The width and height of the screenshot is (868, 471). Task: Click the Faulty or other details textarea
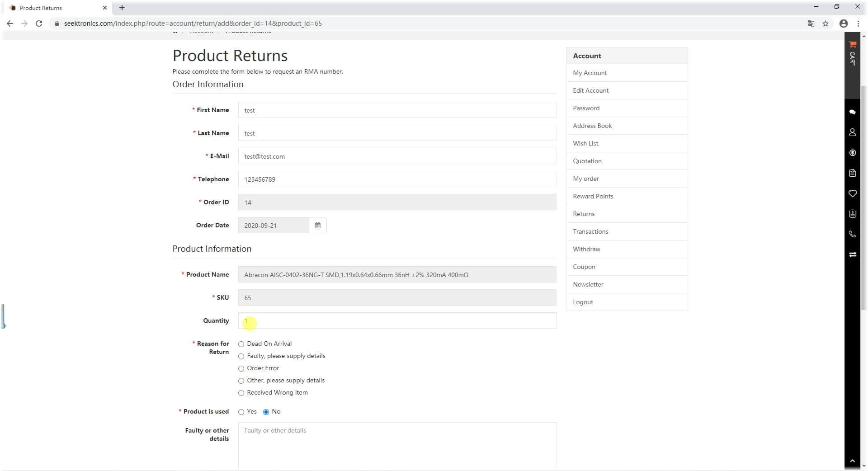397,446
